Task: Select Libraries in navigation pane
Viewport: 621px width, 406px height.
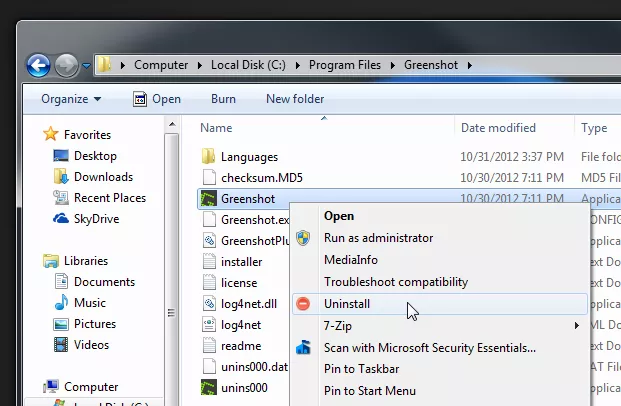Action: point(86,261)
